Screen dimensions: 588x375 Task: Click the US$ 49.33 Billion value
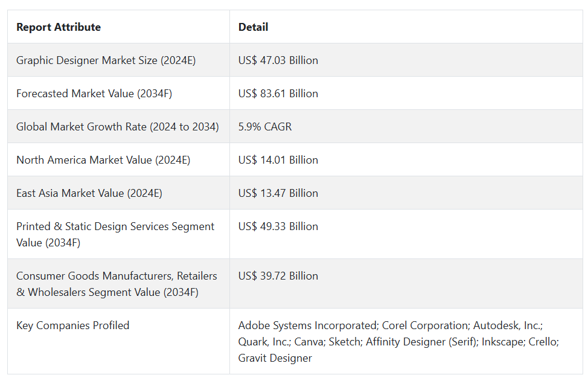click(278, 226)
